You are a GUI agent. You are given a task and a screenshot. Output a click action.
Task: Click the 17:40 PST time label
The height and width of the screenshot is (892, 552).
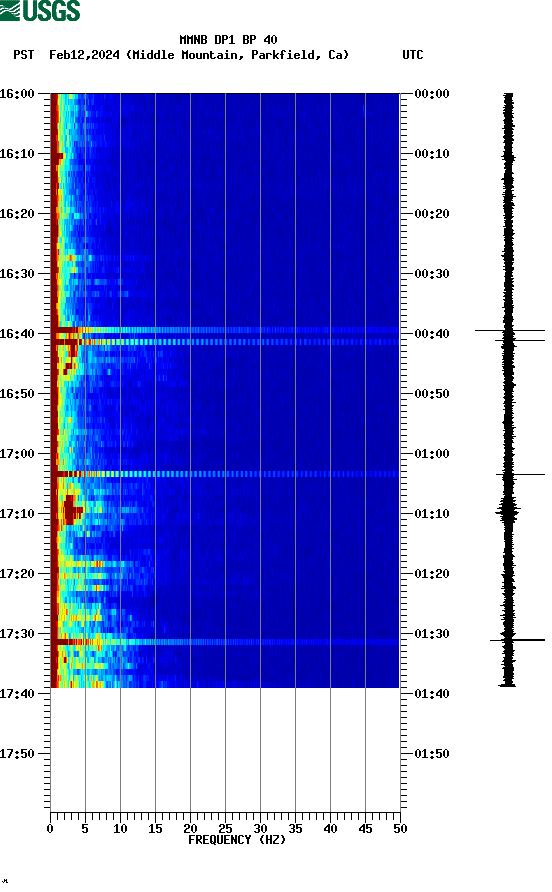coord(17,693)
